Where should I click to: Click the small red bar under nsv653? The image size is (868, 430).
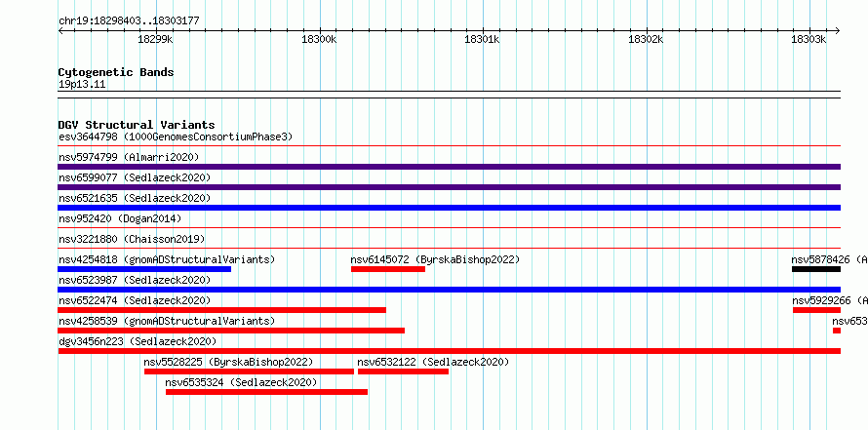tap(837, 331)
